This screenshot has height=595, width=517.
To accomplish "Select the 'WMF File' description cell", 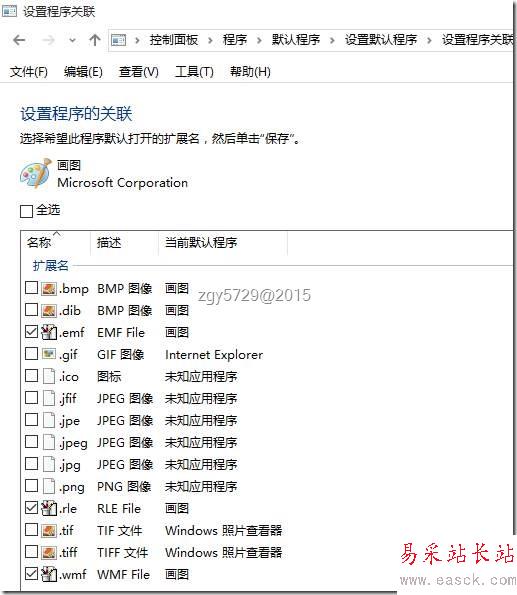I will [x=123, y=575].
